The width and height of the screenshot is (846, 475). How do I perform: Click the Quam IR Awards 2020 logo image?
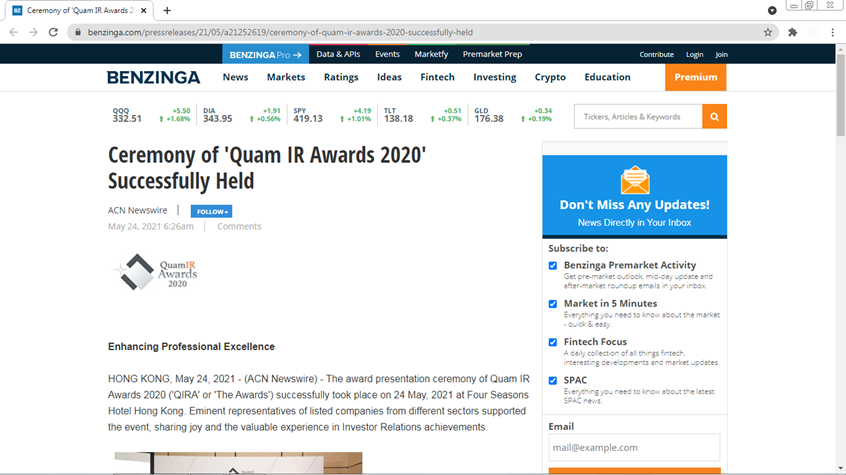tap(155, 273)
